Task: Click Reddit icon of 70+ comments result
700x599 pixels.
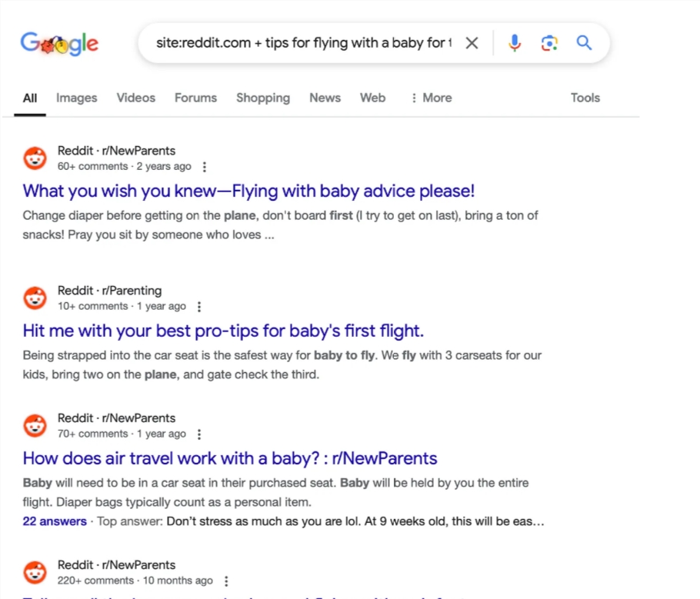Action: pyautogui.click(x=35, y=425)
